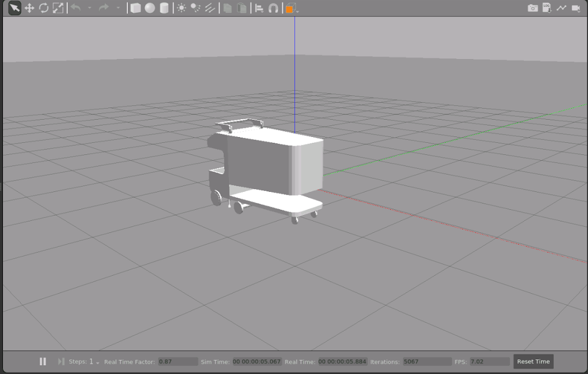Open the align objects tool
The height and width of the screenshot is (374, 588).
259,8
